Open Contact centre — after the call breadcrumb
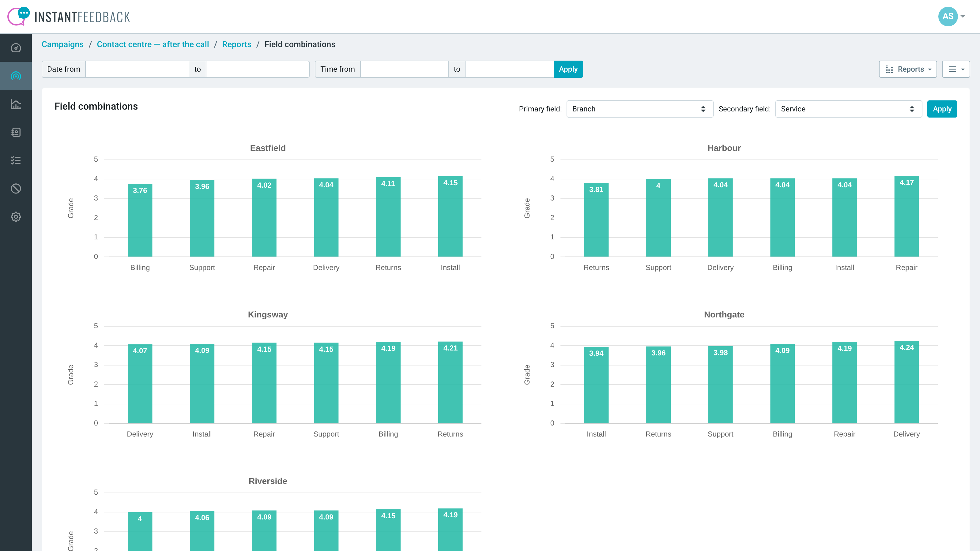The image size is (980, 551). point(153,44)
